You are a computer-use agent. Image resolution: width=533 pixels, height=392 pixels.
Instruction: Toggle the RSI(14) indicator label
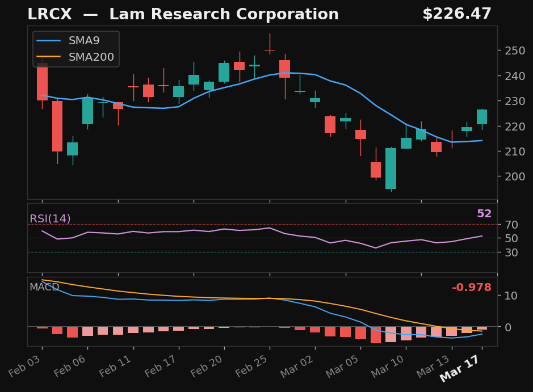50,217
